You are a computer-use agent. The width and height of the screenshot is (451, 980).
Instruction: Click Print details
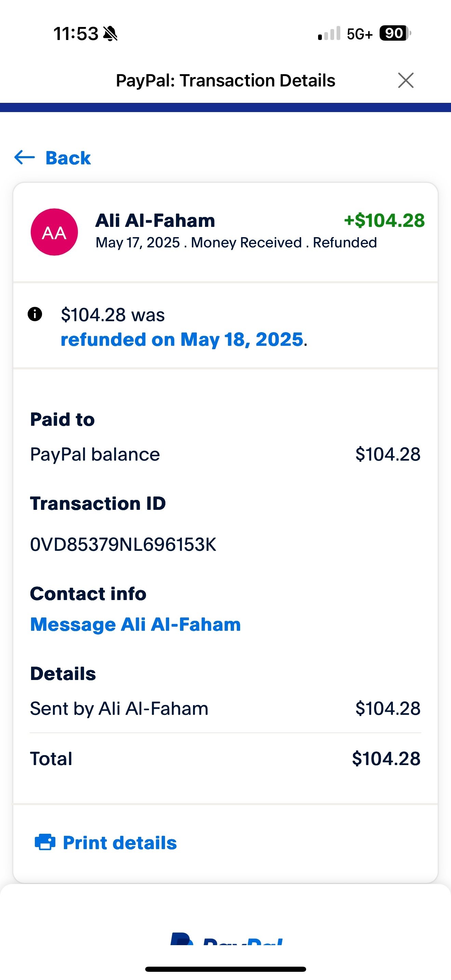coord(120,843)
